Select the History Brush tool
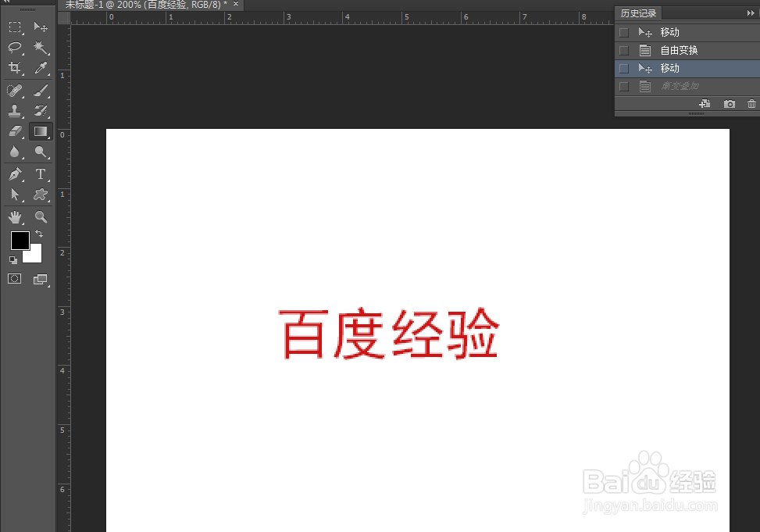This screenshot has height=532, width=760. pos(41,111)
